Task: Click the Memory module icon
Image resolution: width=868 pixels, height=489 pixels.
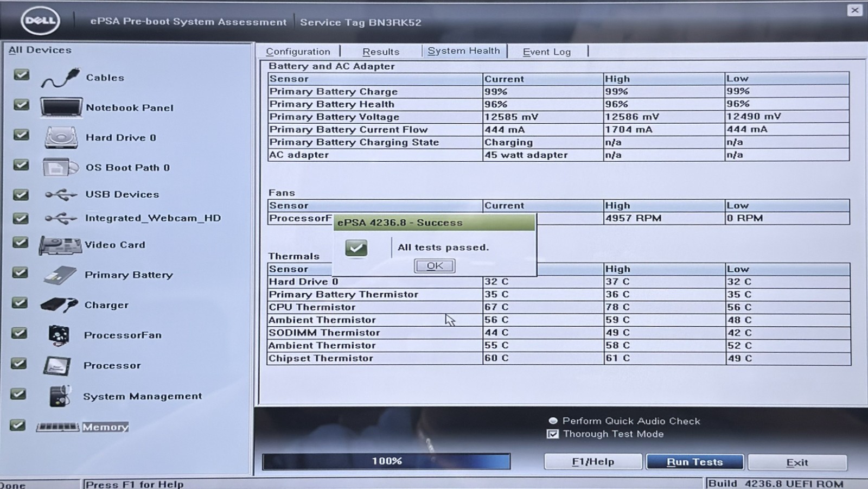Action: tap(58, 427)
